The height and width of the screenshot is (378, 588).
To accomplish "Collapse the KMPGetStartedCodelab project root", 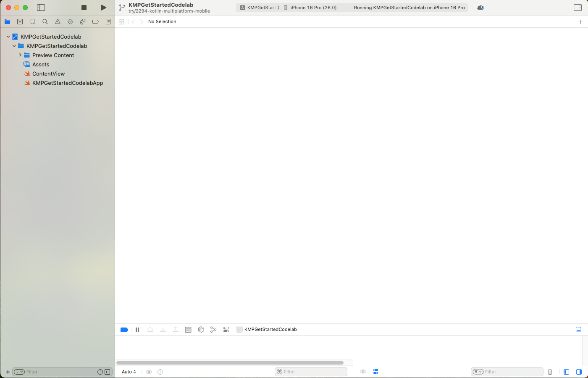I will click(8, 37).
